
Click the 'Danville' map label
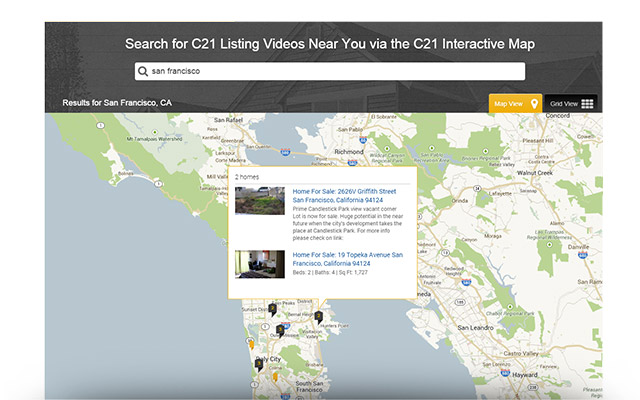(x=578, y=247)
